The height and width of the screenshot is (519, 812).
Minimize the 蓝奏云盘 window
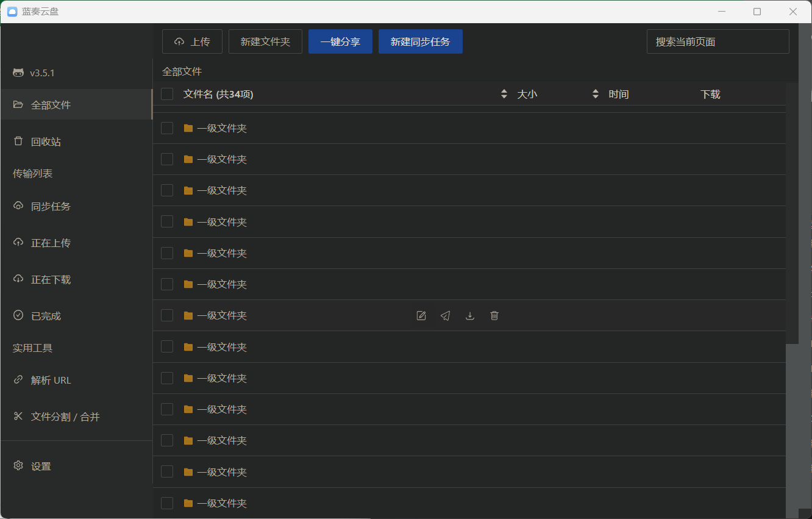click(x=722, y=12)
